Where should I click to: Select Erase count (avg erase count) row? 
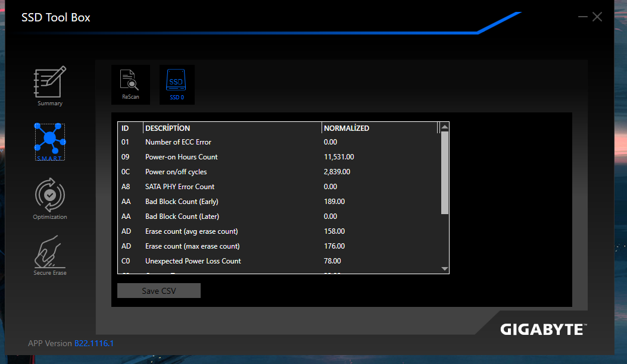pyautogui.click(x=279, y=231)
